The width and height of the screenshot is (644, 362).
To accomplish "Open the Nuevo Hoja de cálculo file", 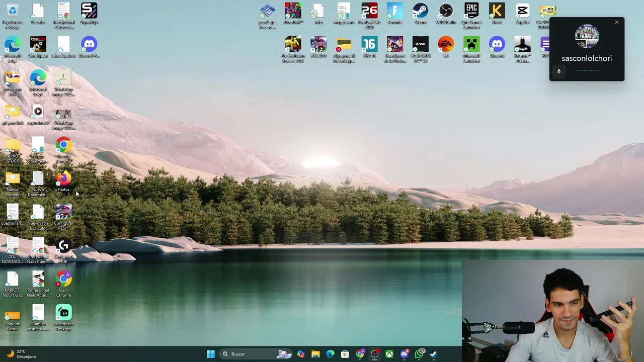I will (x=38, y=217).
